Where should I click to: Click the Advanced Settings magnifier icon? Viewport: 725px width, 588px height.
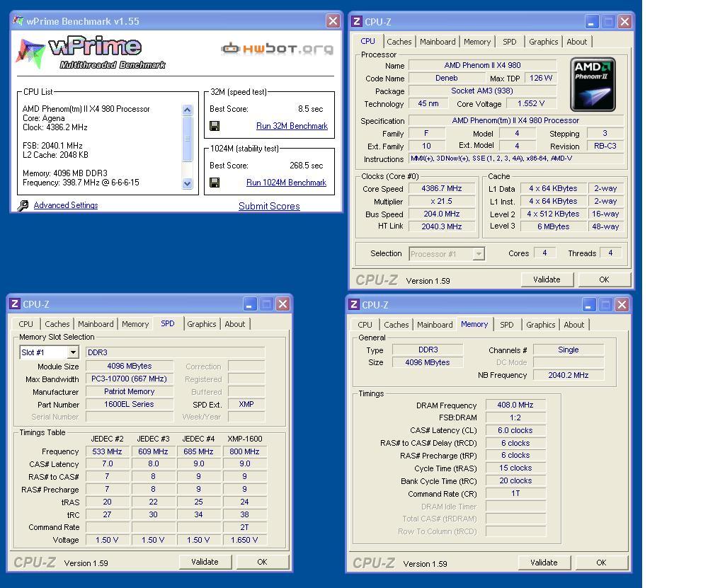tap(23, 205)
